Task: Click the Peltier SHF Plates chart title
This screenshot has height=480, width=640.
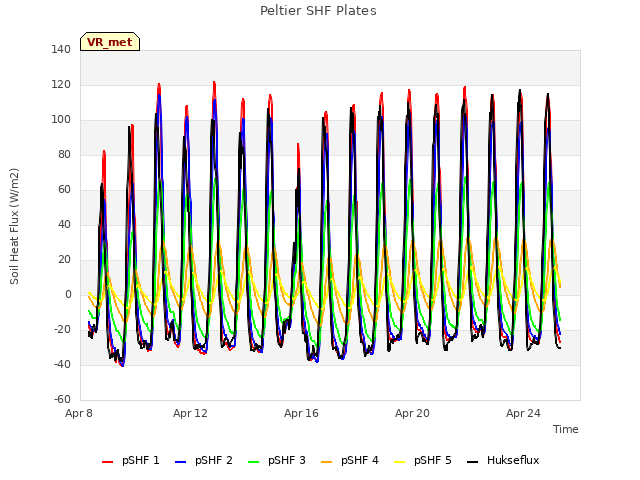Action: click(318, 11)
